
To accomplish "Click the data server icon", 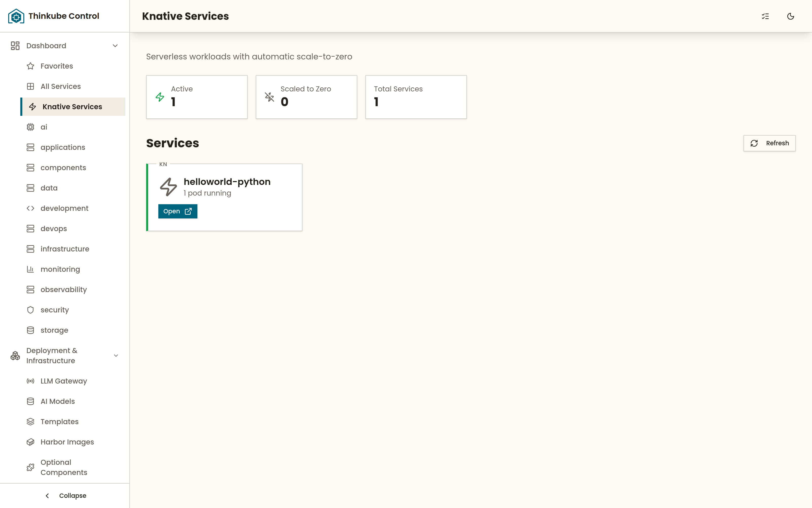I will tap(30, 188).
